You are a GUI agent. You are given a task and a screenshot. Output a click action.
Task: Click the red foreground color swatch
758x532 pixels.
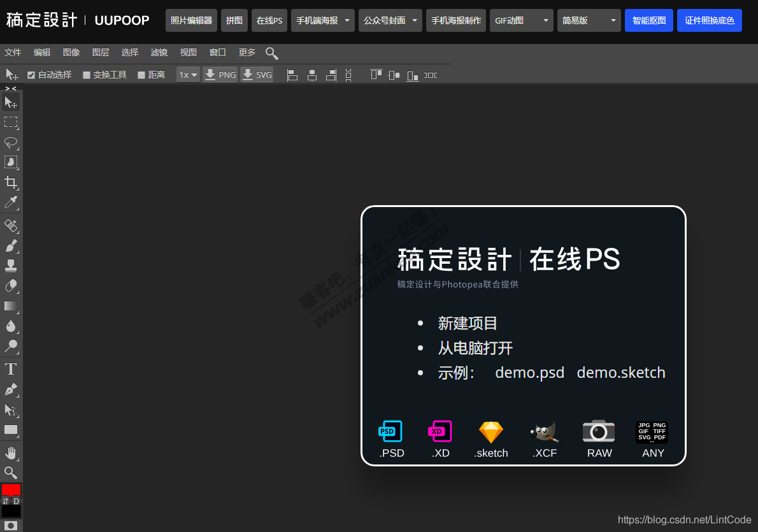point(11,489)
